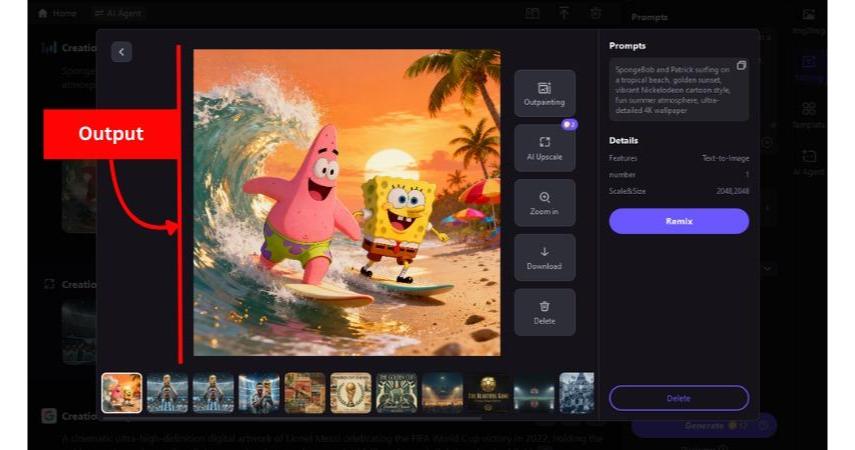Open AI Agent in the background top bar
Image resolution: width=855 pixels, height=450 pixels.
coord(118,13)
